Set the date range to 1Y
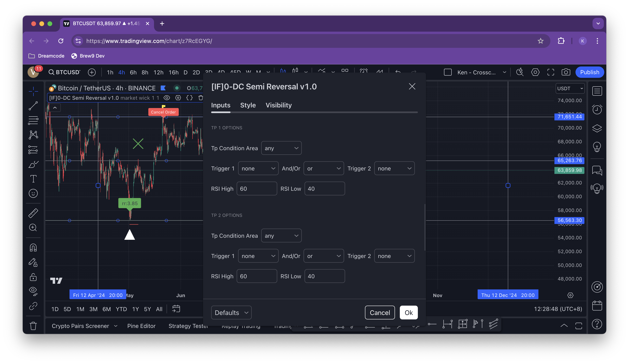 click(x=135, y=309)
